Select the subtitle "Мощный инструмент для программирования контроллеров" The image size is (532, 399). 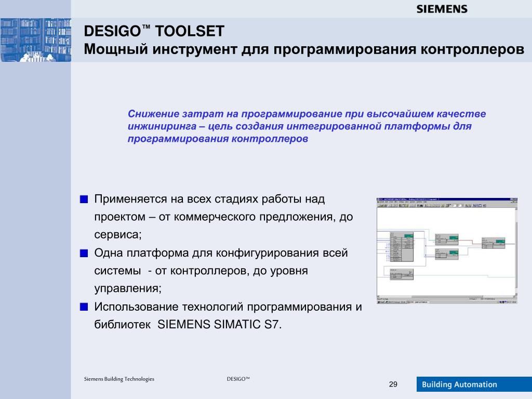pyautogui.click(x=304, y=49)
